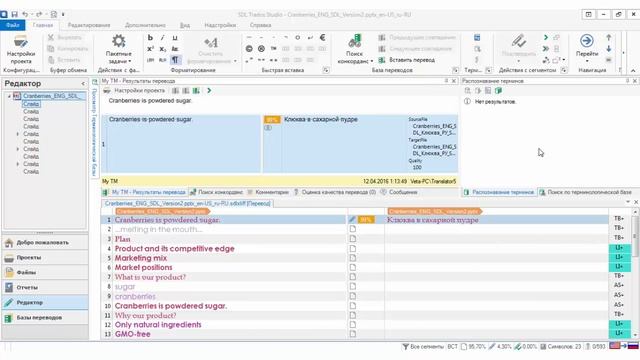This screenshot has height=360, width=640.
Task: Toggle non-printing paragraph marks display
Action: pyautogui.click(x=175, y=60)
